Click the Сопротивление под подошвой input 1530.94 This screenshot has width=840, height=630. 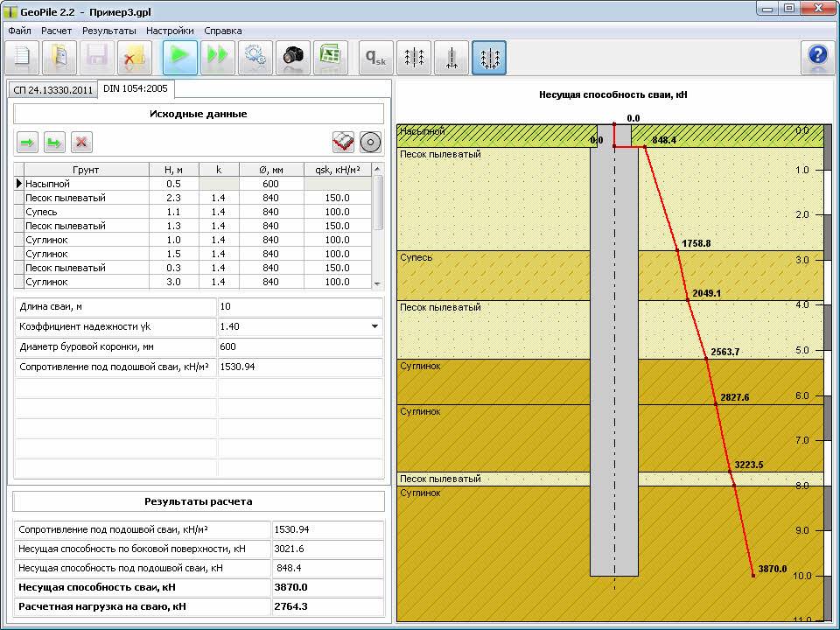(x=300, y=367)
